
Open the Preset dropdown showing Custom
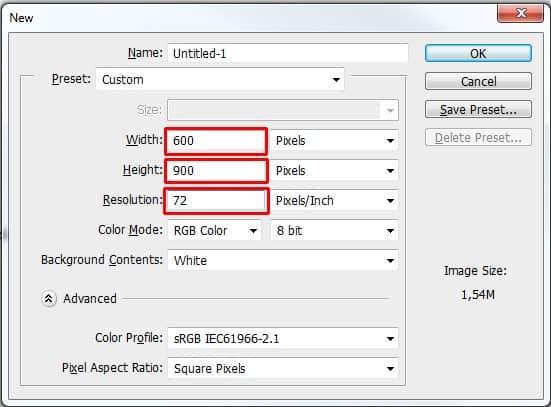220,79
